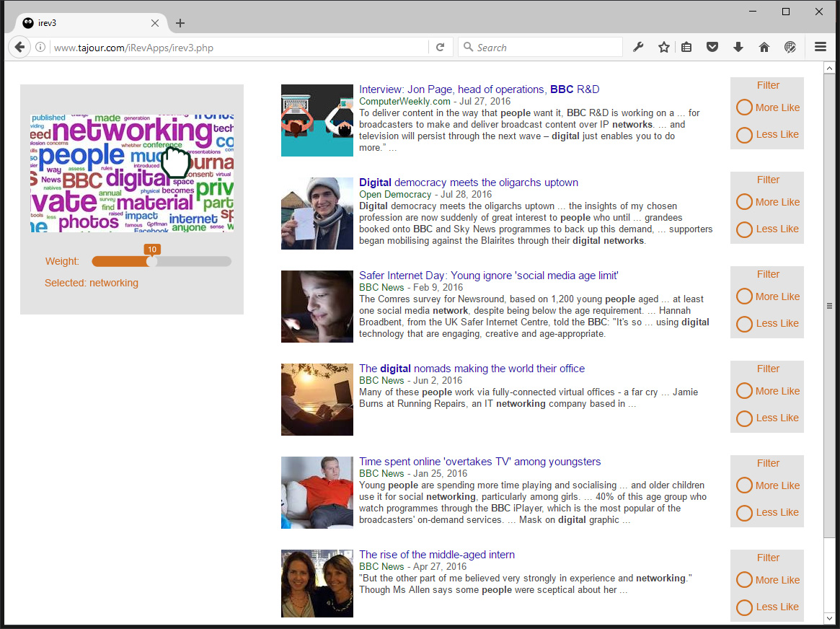Click the vertical scrollbar thumb
Image resolution: width=840 pixels, height=629 pixels.
click(829, 306)
